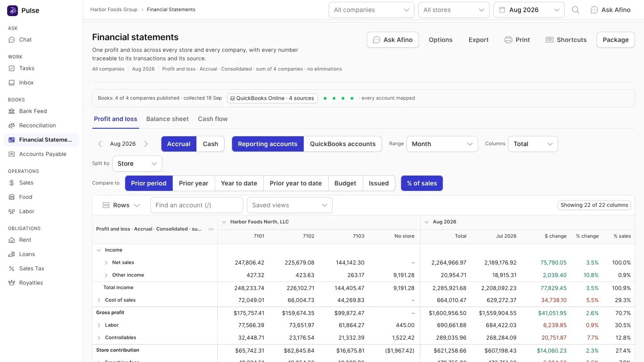Open the Range Month dropdown

click(x=442, y=144)
